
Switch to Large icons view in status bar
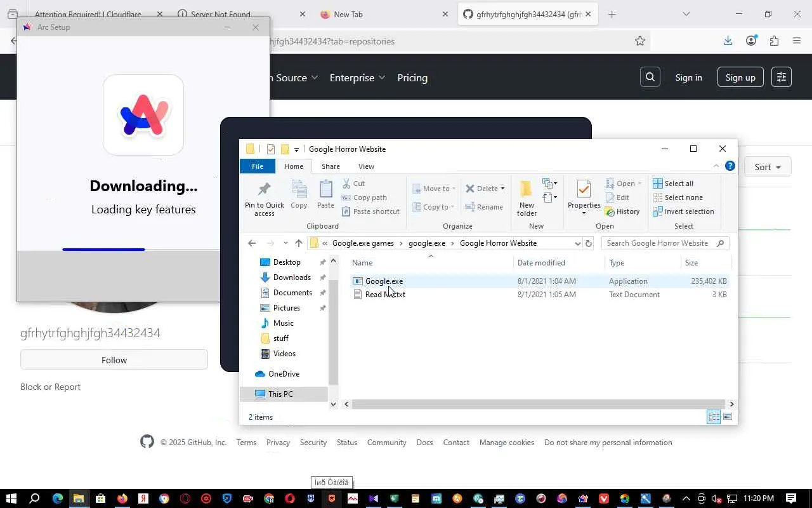tap(728, 417)
